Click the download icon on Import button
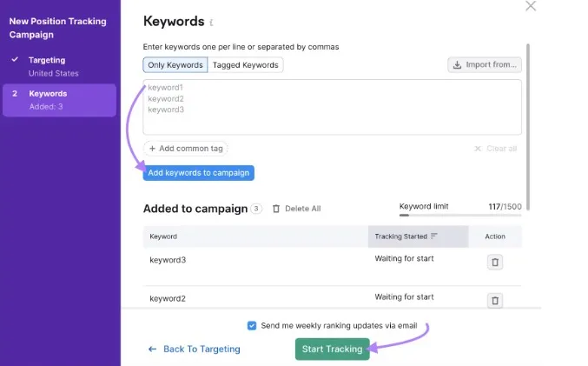The width and height of the screenshot is (588, 366). [x=457, y=65]
